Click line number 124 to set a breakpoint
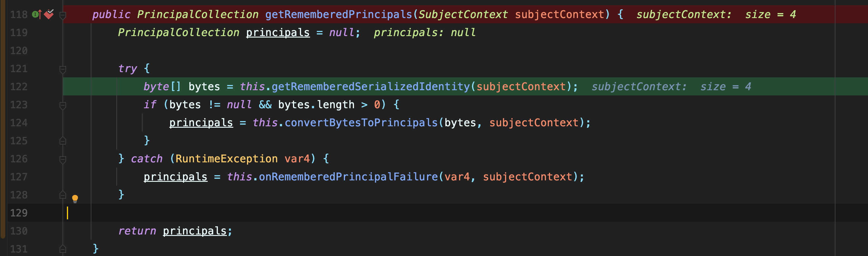 19,123
